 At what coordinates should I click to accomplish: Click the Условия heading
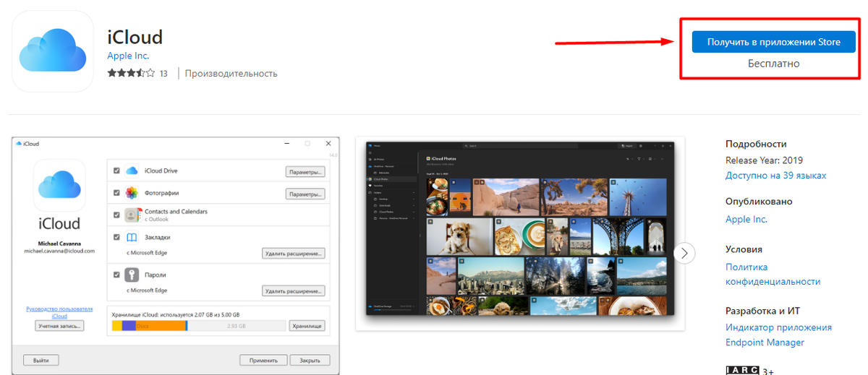tap(744, 249)
